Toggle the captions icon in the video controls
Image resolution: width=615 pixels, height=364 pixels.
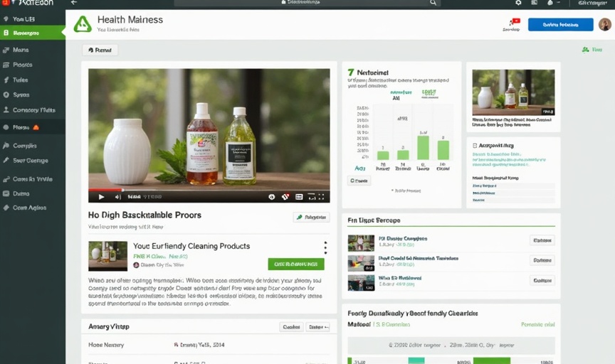click(x=299, y=197)
